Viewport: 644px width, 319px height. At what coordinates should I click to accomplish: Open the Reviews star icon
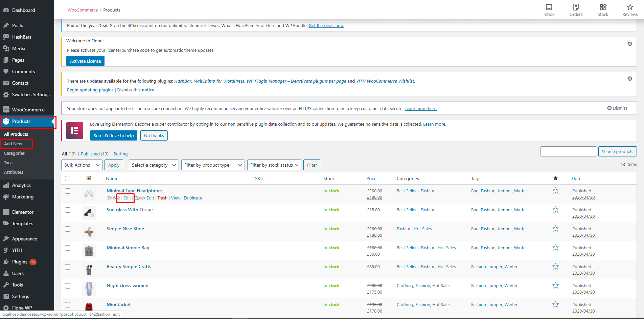[630, 10]
